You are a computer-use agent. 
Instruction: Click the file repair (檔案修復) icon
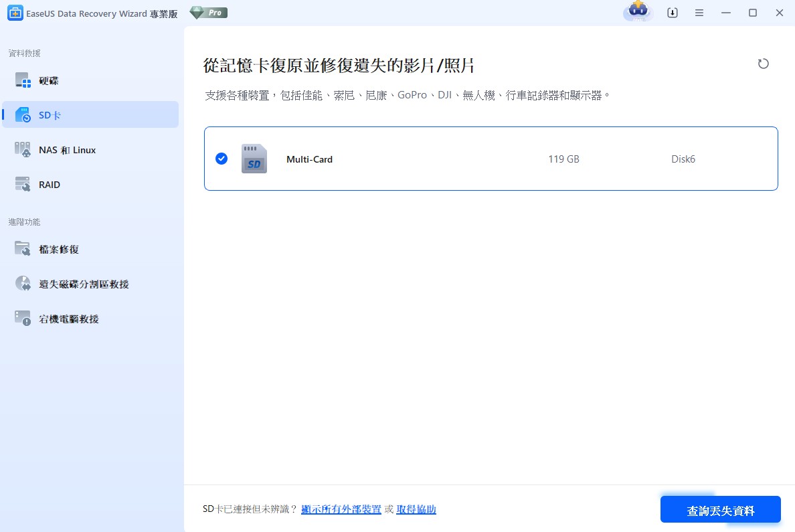[23, 248]
